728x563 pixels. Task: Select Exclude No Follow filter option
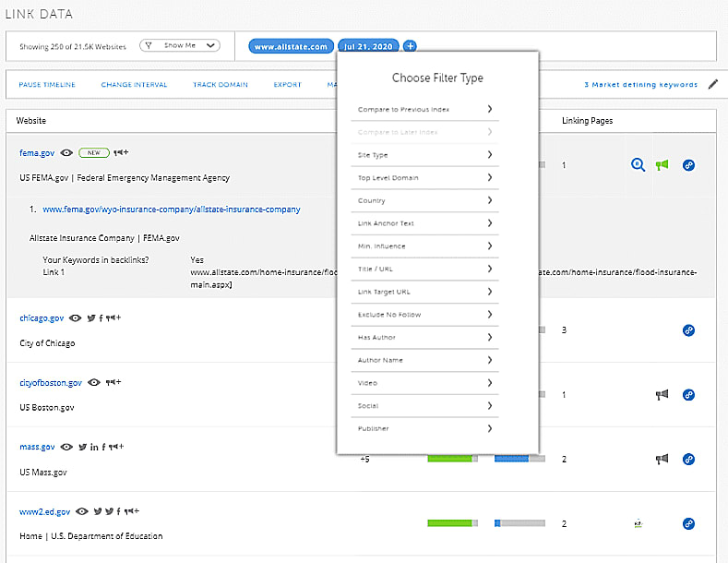click(x=424, y=315)
